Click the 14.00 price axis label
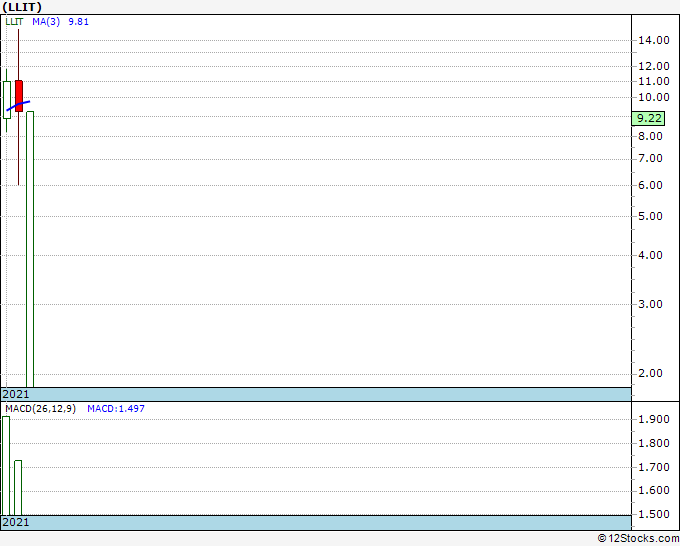This screenshot has height=546, width=680. [x=654, y=40]
